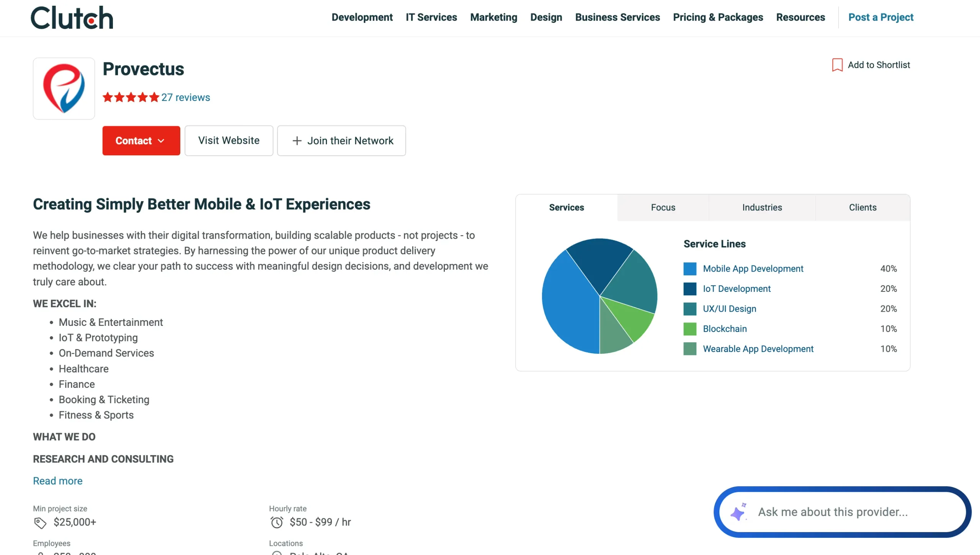Click the sparkle assistant icon near chat box
This screenshot has height=555, width=980.
739,512
